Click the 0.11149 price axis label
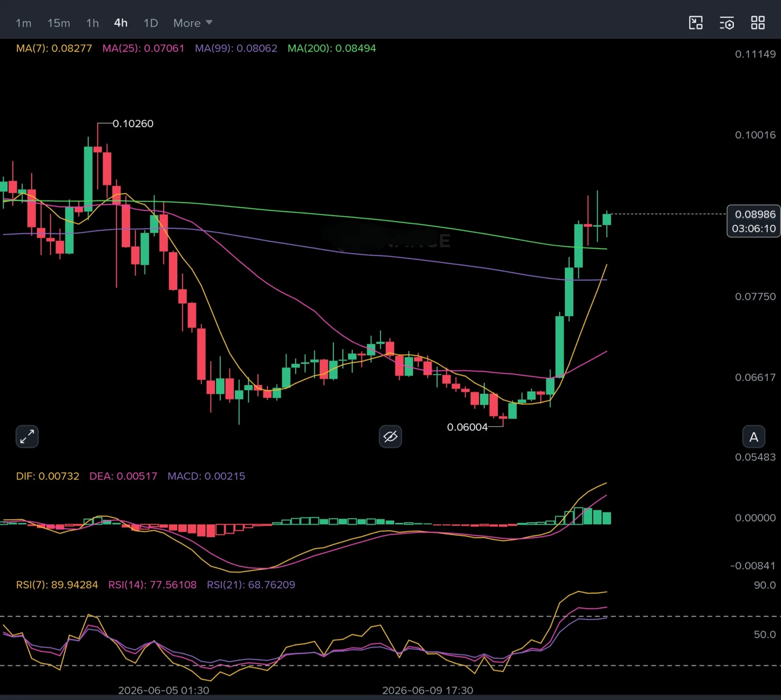Viewport: 781px width, 700px height. (x=755, y=54)
